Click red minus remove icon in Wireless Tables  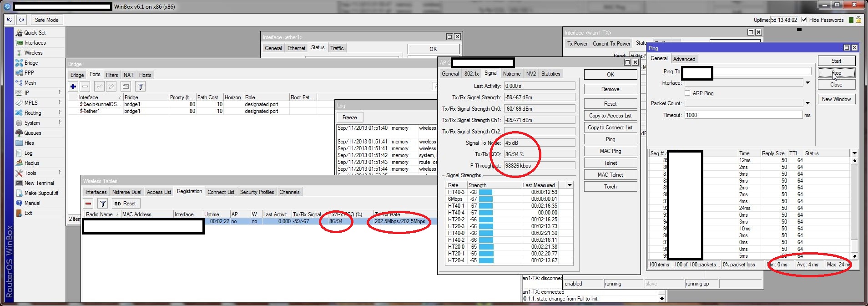point(89,204)
